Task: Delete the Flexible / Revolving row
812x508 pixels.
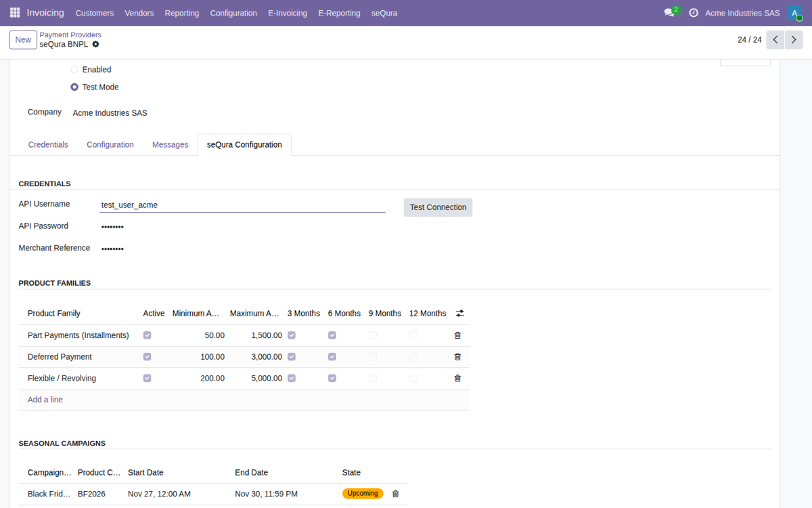Action: click(x=457, y=379)
